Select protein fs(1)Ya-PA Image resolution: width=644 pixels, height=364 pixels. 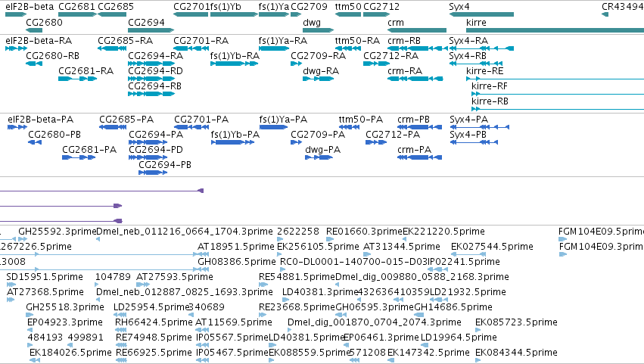click(283, 120)
